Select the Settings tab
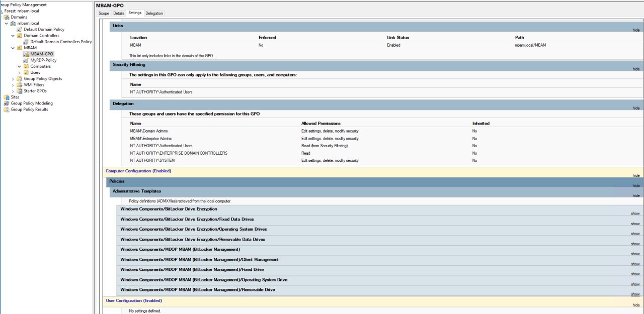The height and width of the screenshot is (314, 644). point(135,13)
